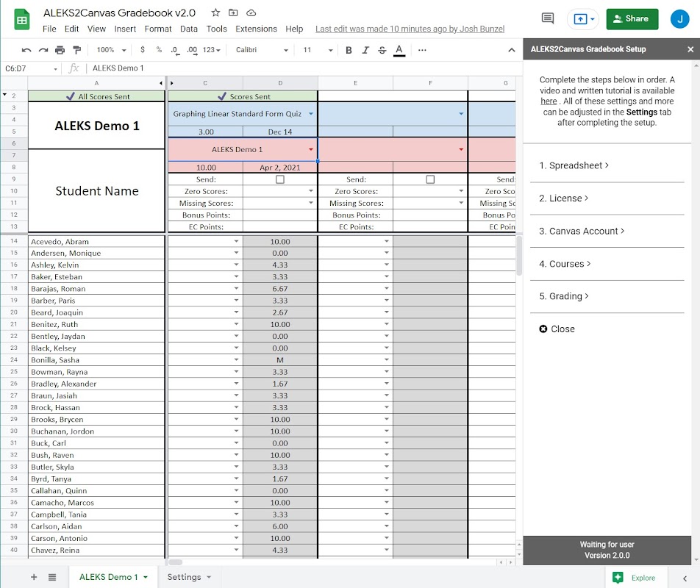This screenshot has height=588, width=700.
Task: Click the move to folder icon
Action: click(x=233, y=13)
